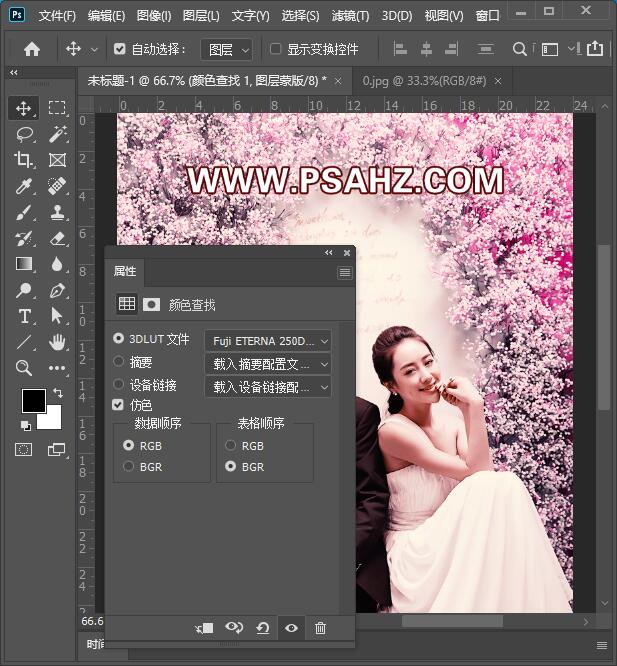The width and height of the screenshot is (617, 666).
Task: Clip adjustment to layer below
Action: (204, 628)
